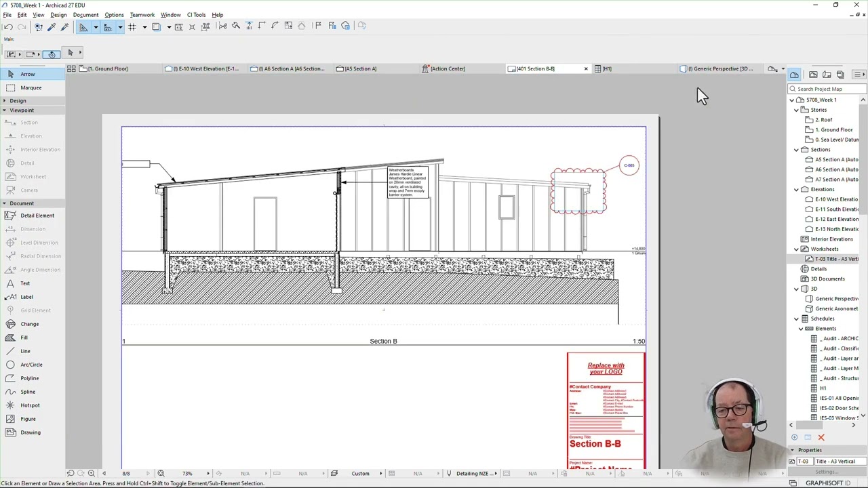Screen dimensions: 868x488
Task: Click the Undo arrow in the toolbar
Action: [x=9, y=26]
